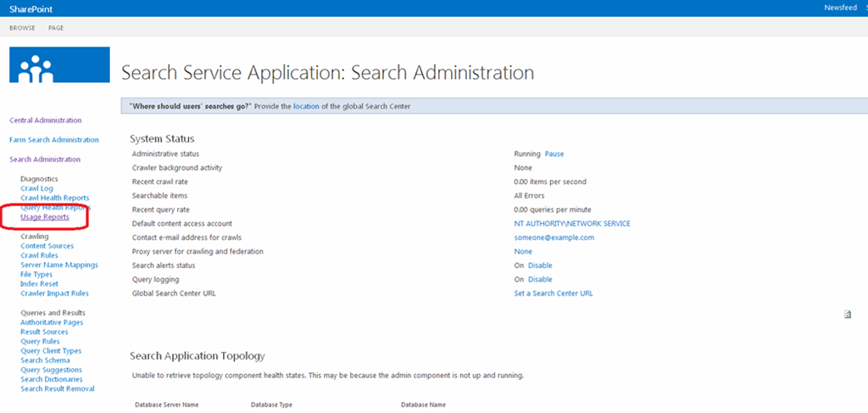Click the Recent crawl rate label
The image size is (868, 413).
(x=162, y=181)
